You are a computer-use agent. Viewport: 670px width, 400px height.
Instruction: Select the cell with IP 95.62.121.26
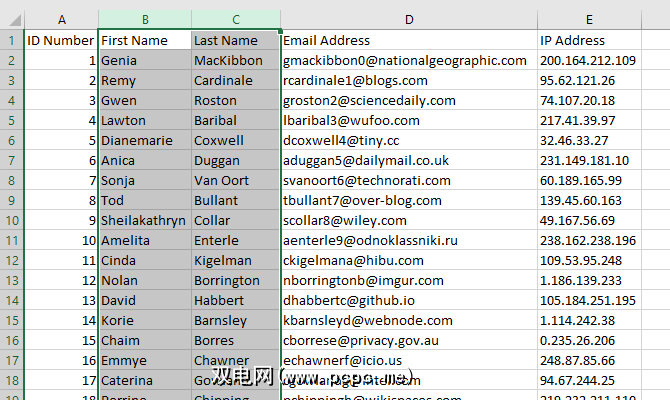pyautogui.click(x=589, y=80)
